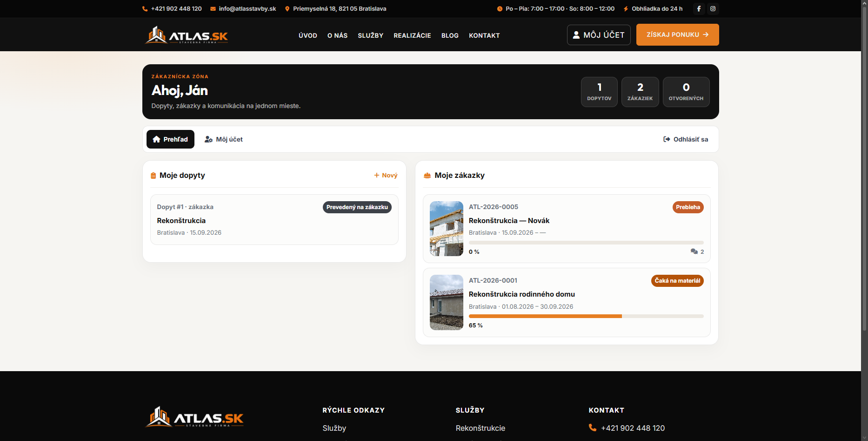868x441 pixels.
Task: Open the Facebook icon link
Action: coord(699,9)
